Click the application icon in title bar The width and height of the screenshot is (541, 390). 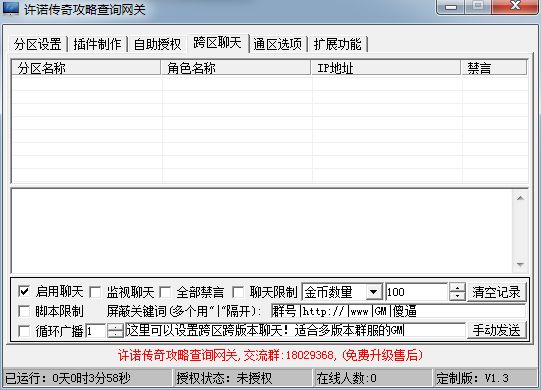(11, 8)
